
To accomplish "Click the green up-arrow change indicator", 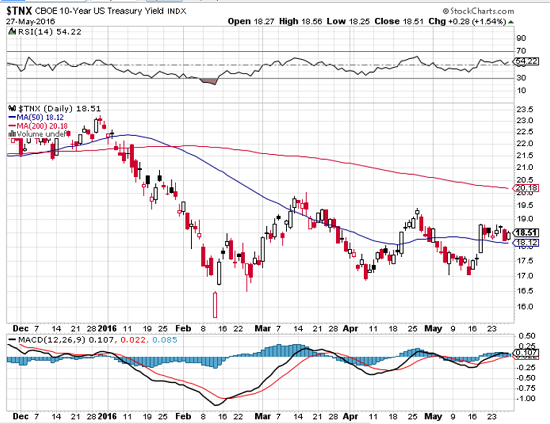I will 511,22.
